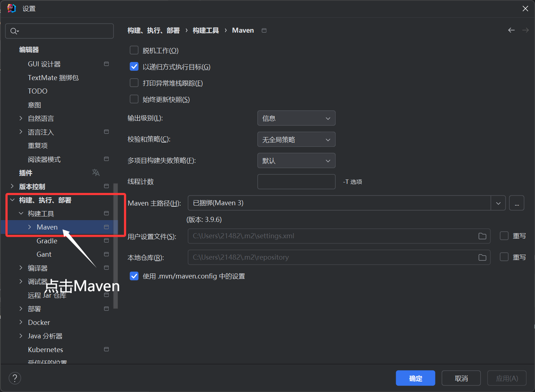Select 构建工具 in the breadcrumb
535x392 pixels.
206,30
